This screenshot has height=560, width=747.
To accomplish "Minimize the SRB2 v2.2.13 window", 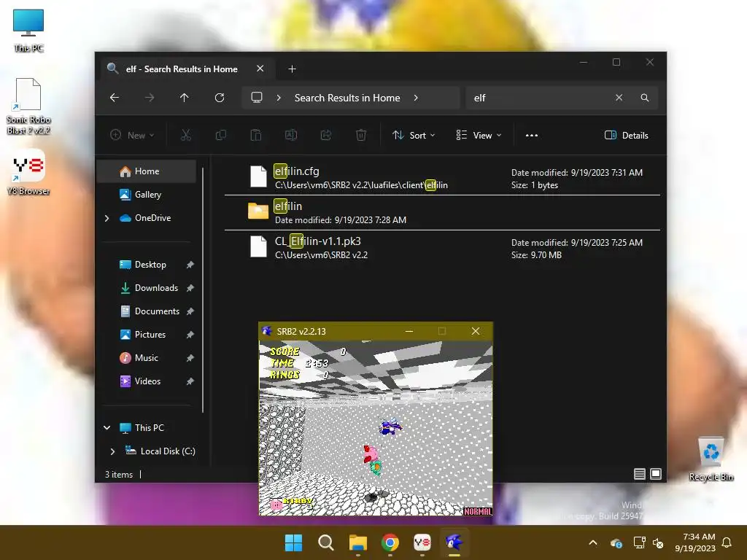I will (x=409, y=332).
